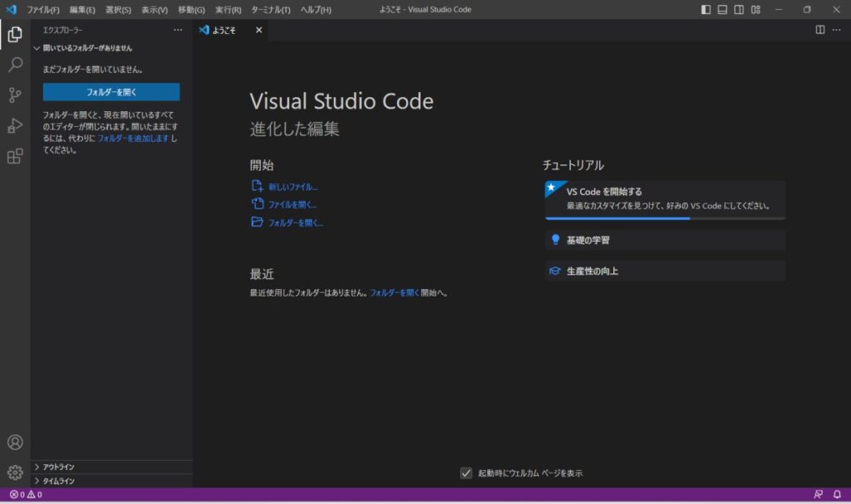The height and width of the screenshot is (504, 851).
Task: Expand the アウトライン section
Action: [x=57, y=467]
